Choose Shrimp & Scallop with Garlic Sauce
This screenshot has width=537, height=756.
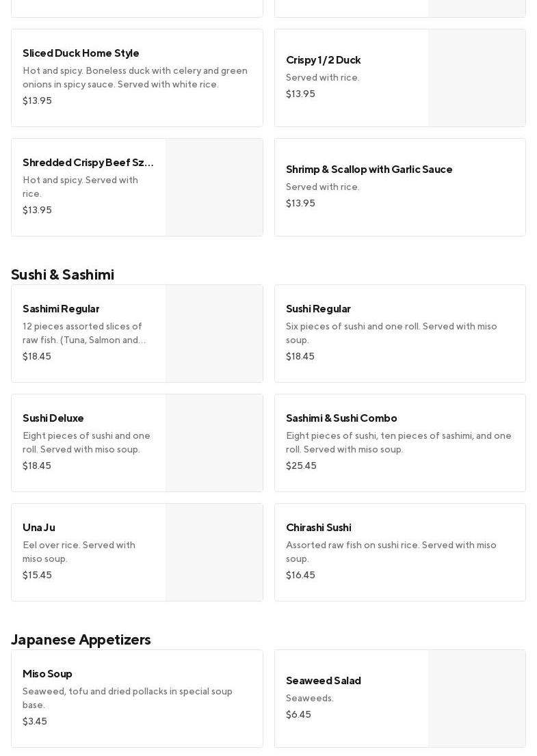[x=369, y=170]
